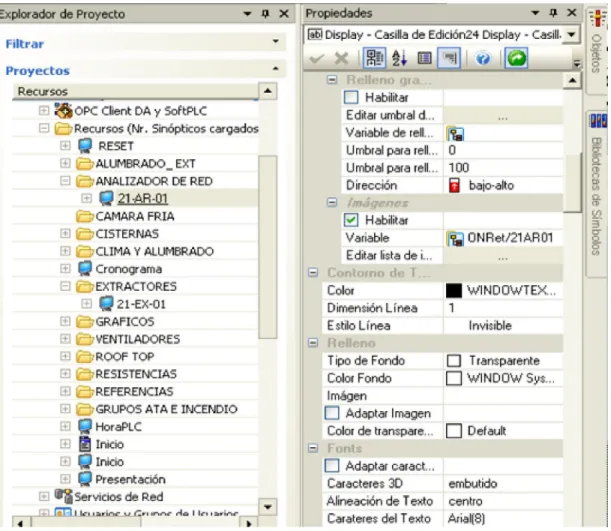611x531 pixels.
Task: Click the Servicios de Red icon
Action: coord(63,496)
